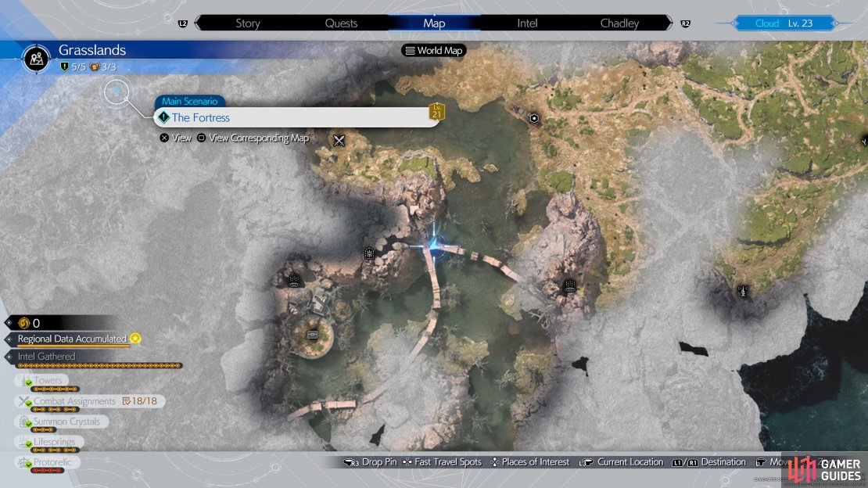Click the gold coin currency icon
This screenshot has width=868, height=488.
click(23, 323)
